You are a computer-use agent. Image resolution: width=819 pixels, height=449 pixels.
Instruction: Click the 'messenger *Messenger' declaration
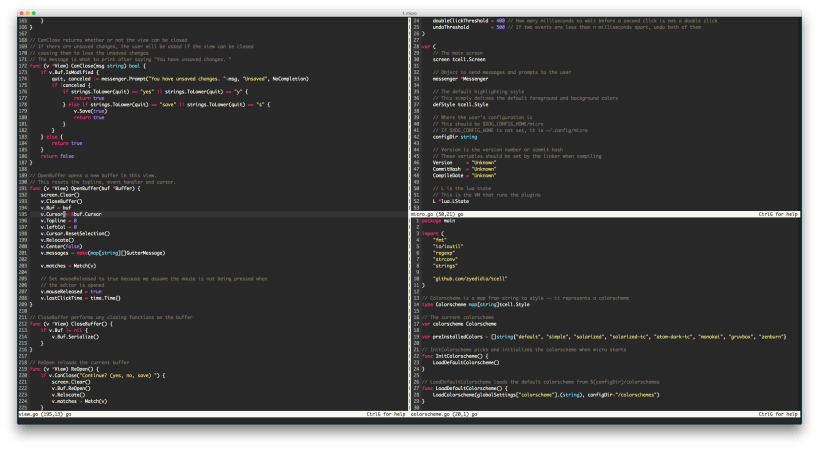click(460, 79)
